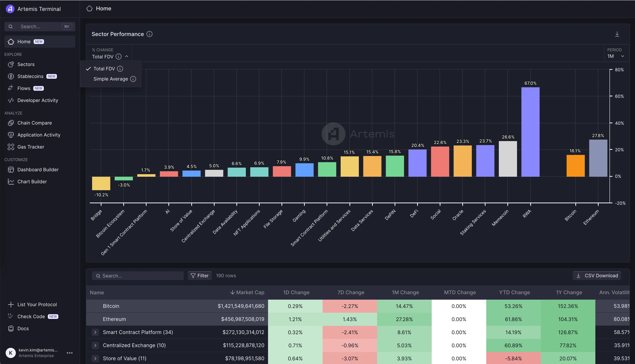Expand Centralized Exchange (10) row
This screenshot has height=364, width=635.
pos(95,345)
